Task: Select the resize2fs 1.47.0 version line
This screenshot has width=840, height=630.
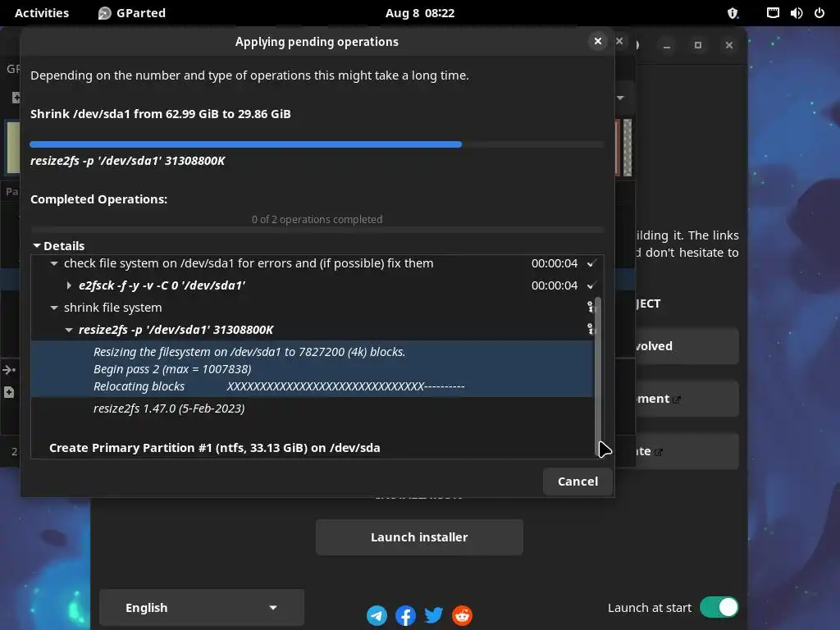Action: coord(169,409)
